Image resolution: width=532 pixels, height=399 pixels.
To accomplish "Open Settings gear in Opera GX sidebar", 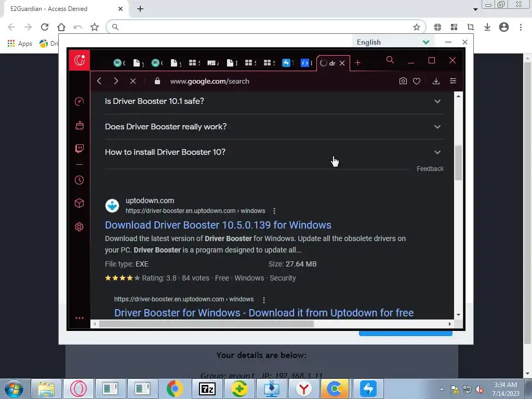I will tap(79, 227).
